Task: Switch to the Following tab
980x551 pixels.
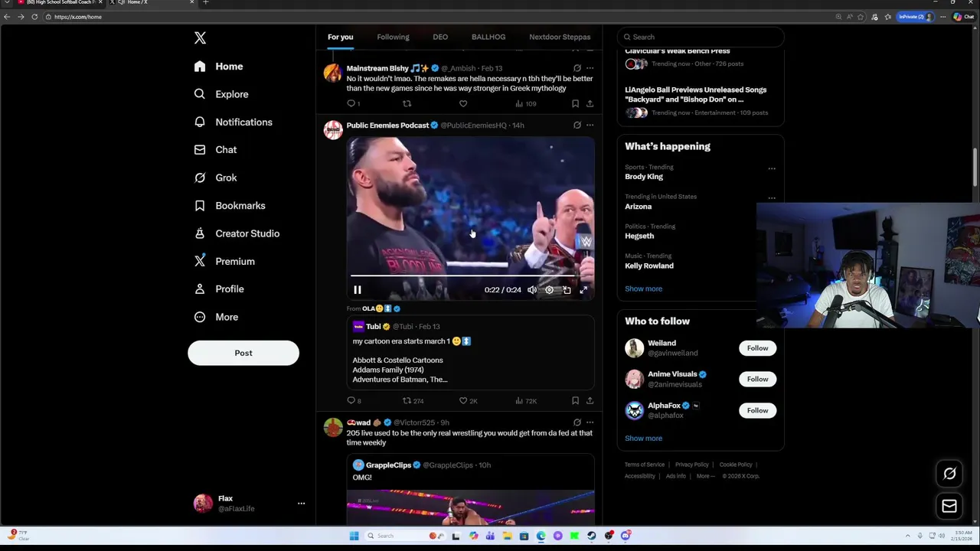Action: [x=393, y=37]
